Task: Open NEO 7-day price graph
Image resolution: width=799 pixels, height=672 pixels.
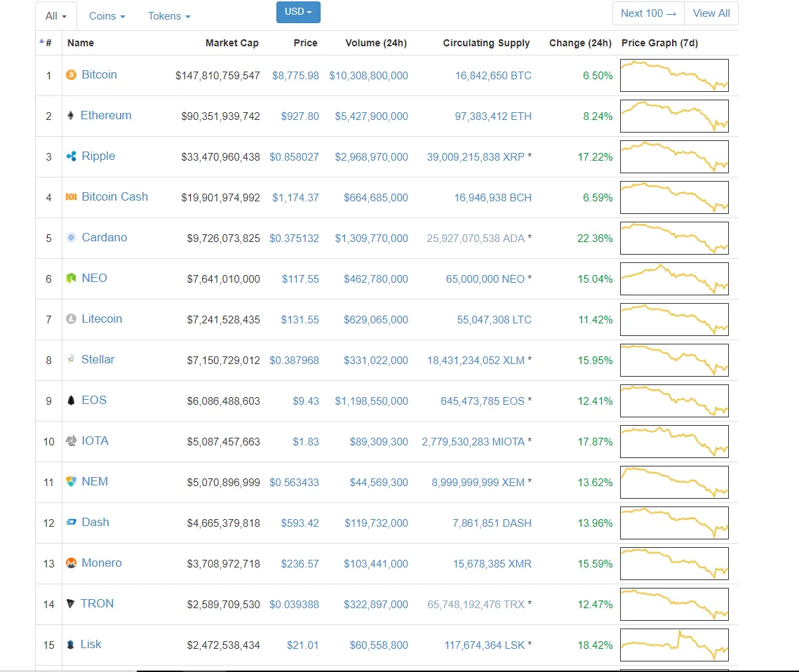Action: (674, 278)
